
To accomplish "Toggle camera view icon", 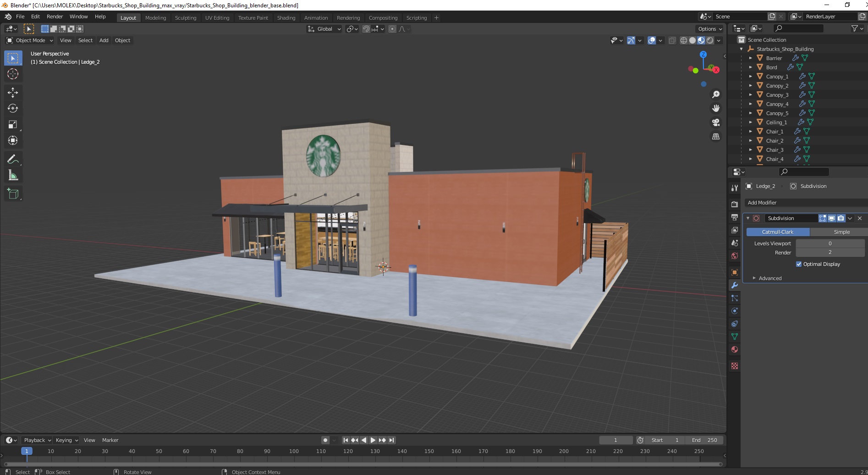I will [x=715, y=122].
